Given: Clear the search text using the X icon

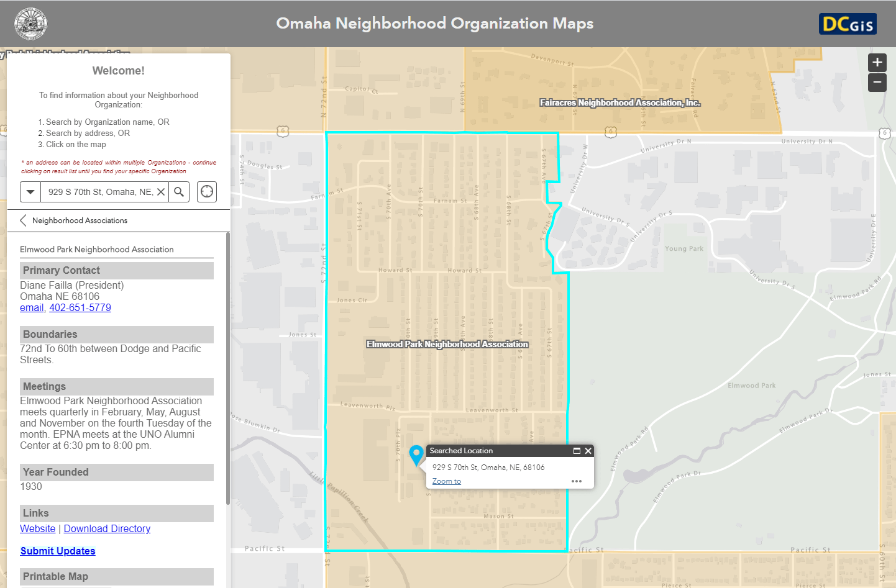Looking at the screenshot, I should [x=161, y=191].
